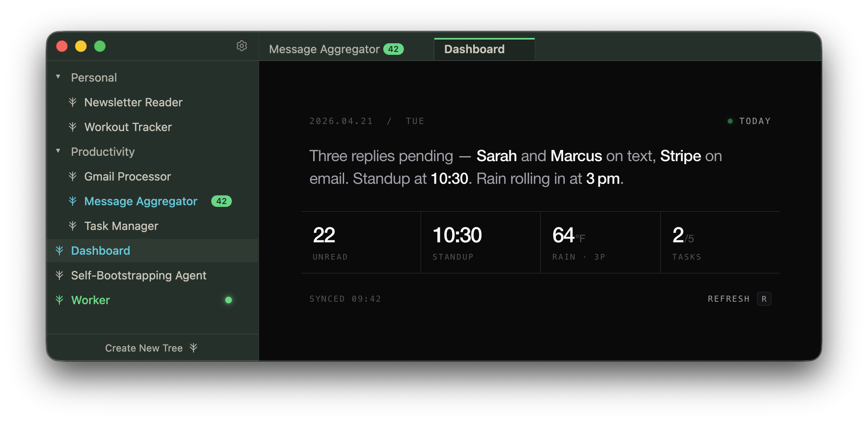The width and height of the screenshot is (868, 422).
Task: Click the Personal group label
Action: (x=94, y=77)
